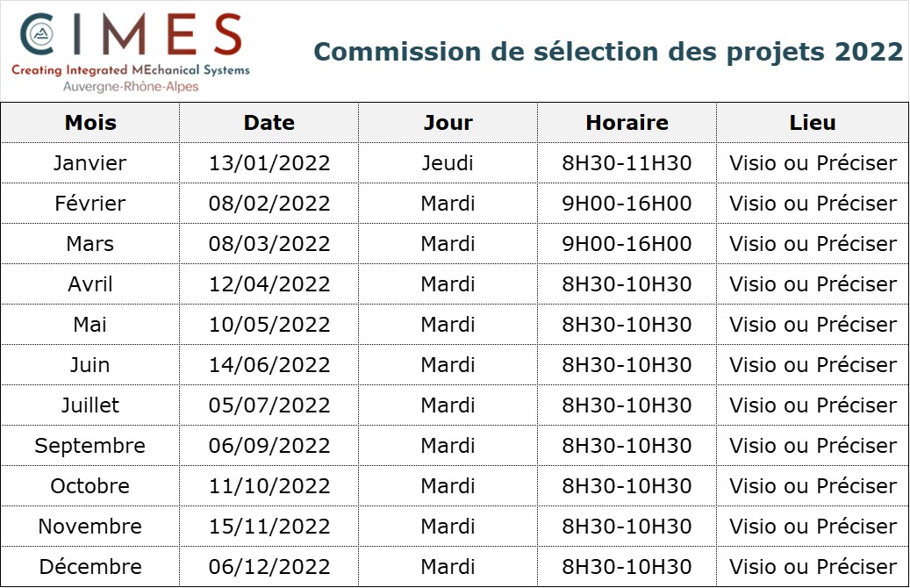The width and height of the screenshot is (910, 588).
Task: Select the title 'Commission de sélection des projets 2022'
Action: tap(608, 52)
